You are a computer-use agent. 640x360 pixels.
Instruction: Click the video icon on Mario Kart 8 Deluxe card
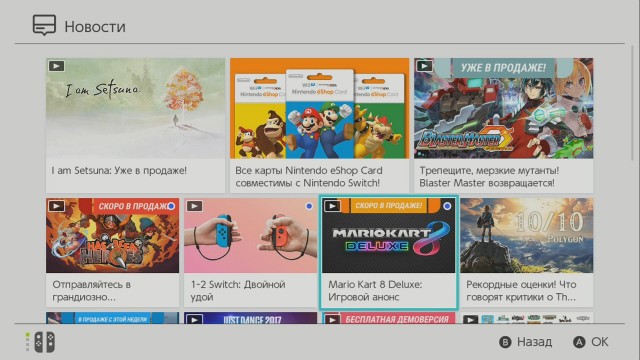[332, 206]
